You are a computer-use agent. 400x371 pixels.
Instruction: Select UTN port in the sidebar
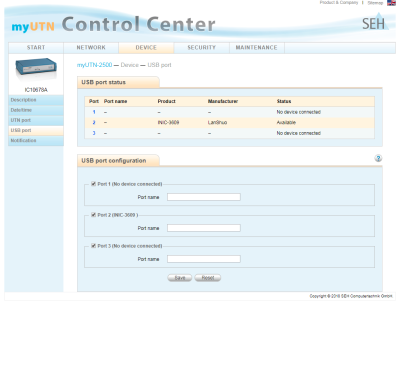coord(36,120)
